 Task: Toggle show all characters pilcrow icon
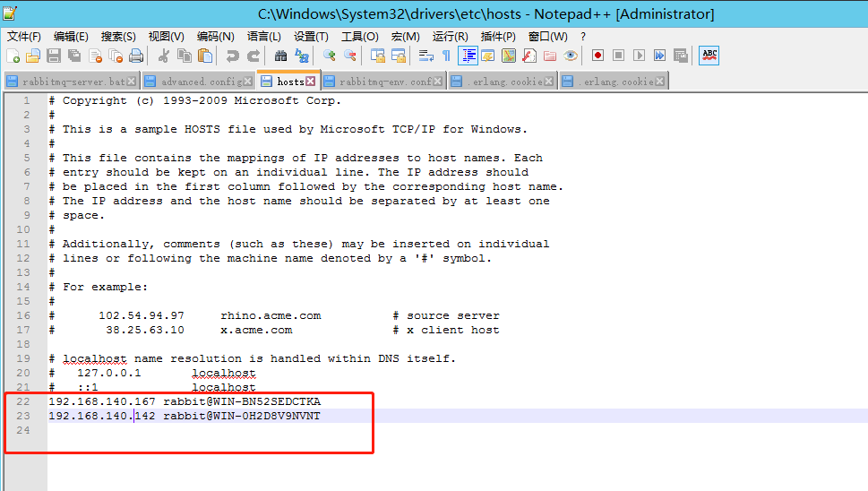click(x=446, y=56)
